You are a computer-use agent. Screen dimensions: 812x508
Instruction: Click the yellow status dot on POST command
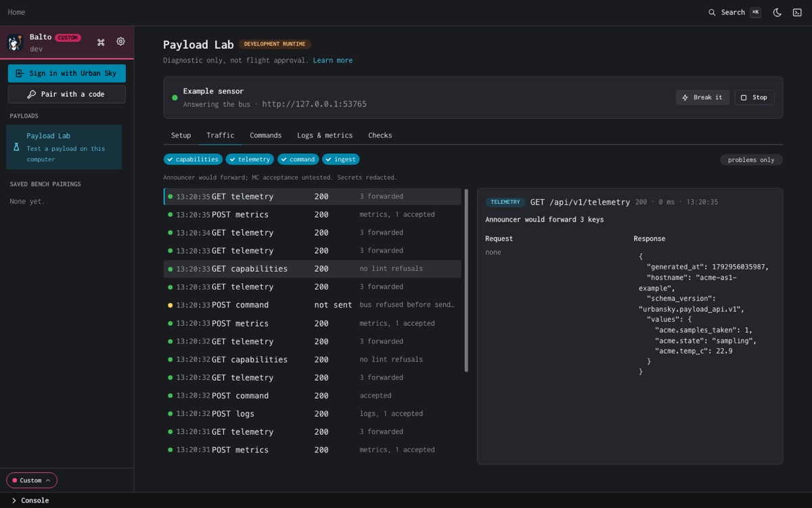coord(170,305)
